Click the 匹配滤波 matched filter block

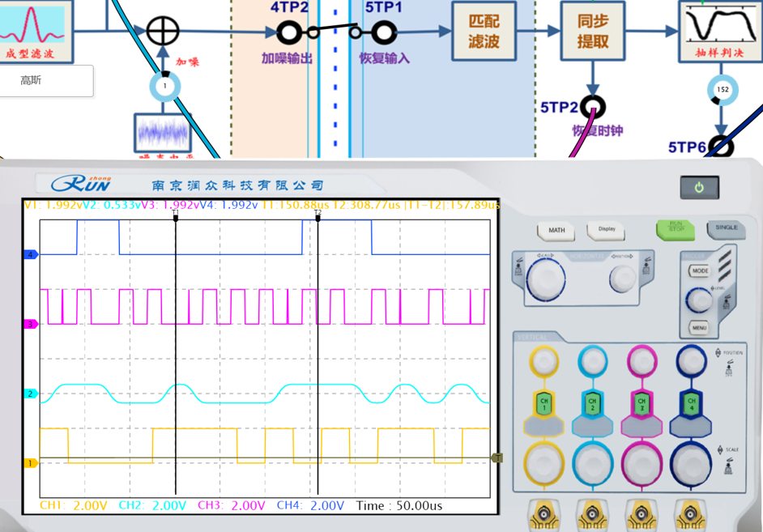click(484, 32)
